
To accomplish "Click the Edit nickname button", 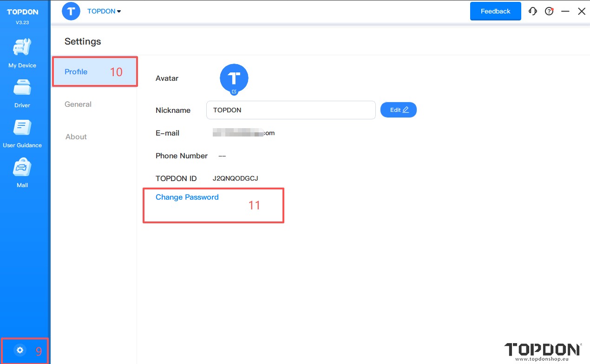I will pyautogui.click(x=399, y=110).
